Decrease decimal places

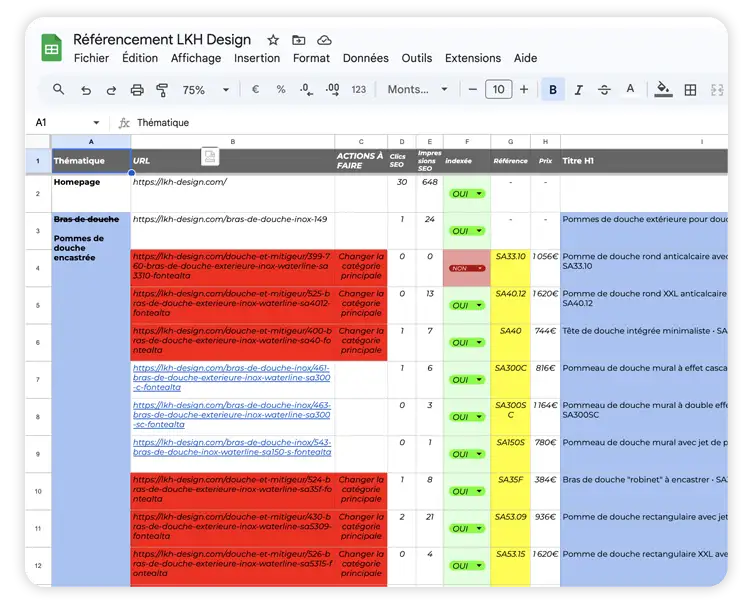[x=306, y=89]
